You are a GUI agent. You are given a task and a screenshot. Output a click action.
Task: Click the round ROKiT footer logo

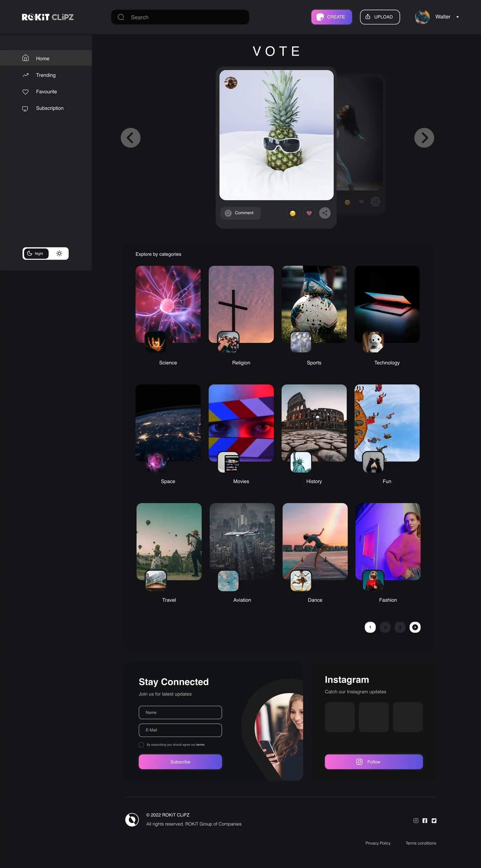point(132,820)
